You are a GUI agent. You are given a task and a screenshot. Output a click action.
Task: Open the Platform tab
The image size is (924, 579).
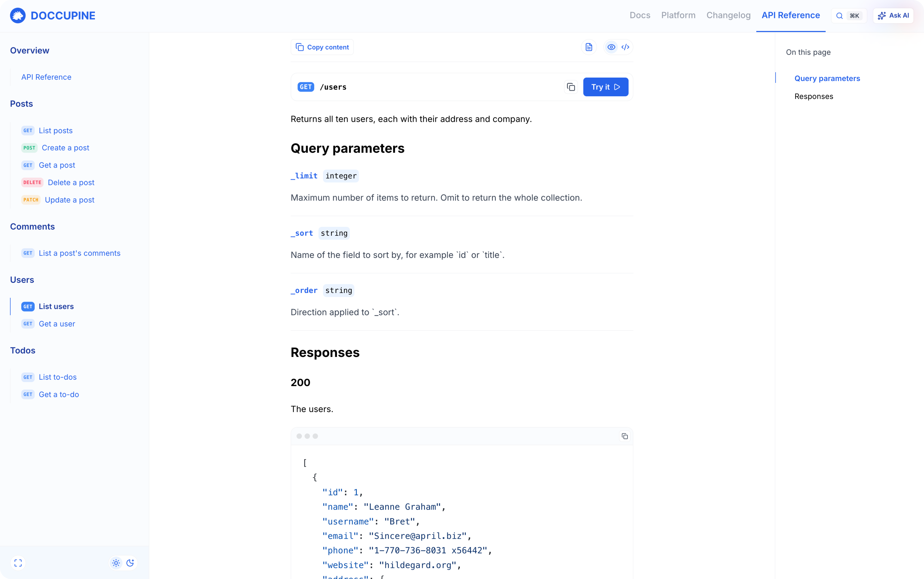point(678,15)
